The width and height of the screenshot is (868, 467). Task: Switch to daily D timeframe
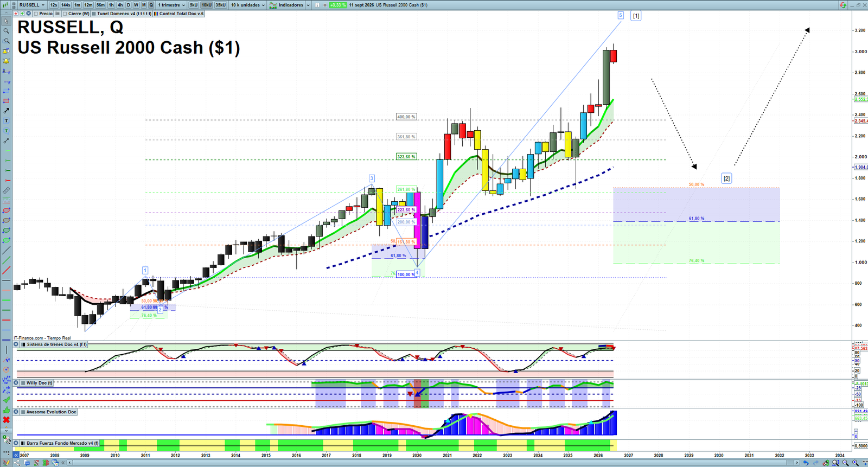coord(129,5)
